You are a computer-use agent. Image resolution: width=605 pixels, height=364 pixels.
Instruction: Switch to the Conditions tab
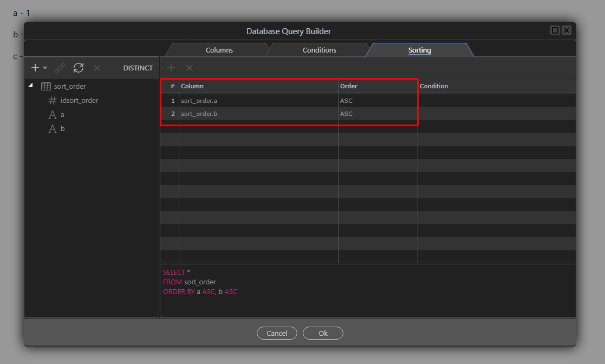[319, 50]
